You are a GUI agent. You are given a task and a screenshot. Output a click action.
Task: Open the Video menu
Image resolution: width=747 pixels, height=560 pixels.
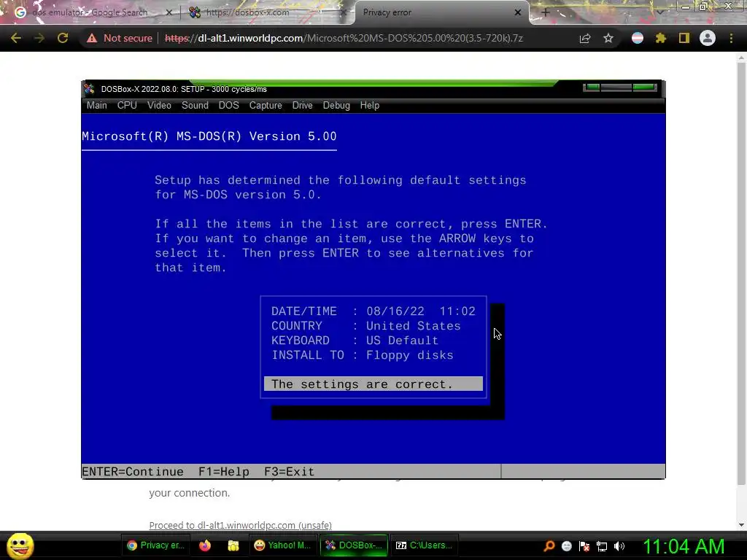click(x=159, y=105)
